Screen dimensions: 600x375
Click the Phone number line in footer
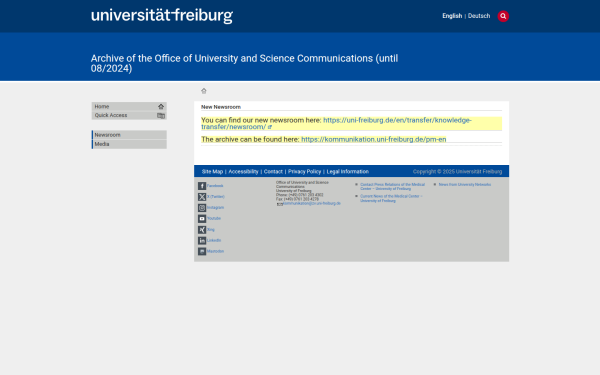[x=300, y=195]
